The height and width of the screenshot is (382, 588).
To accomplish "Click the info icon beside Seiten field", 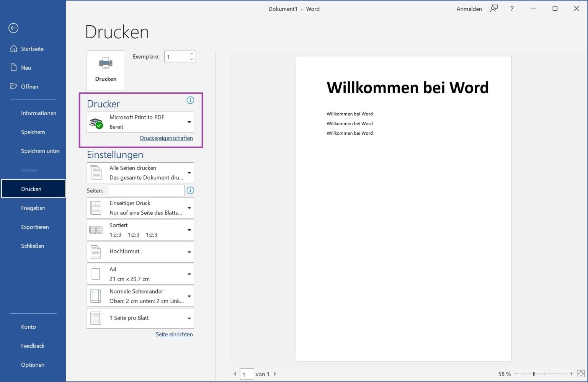I will tap(190, 190).
